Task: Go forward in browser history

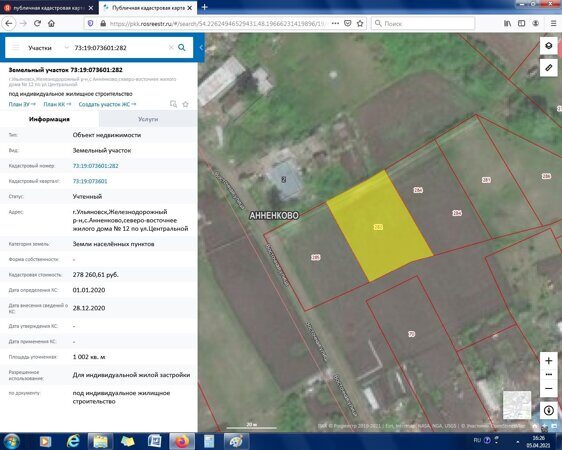Action: click(x=23, y=23)
